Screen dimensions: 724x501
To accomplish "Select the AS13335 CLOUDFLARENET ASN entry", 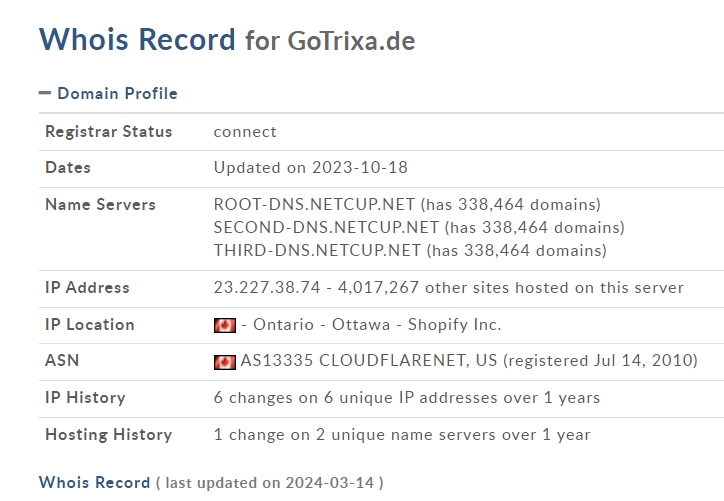I will click(368, 361).
